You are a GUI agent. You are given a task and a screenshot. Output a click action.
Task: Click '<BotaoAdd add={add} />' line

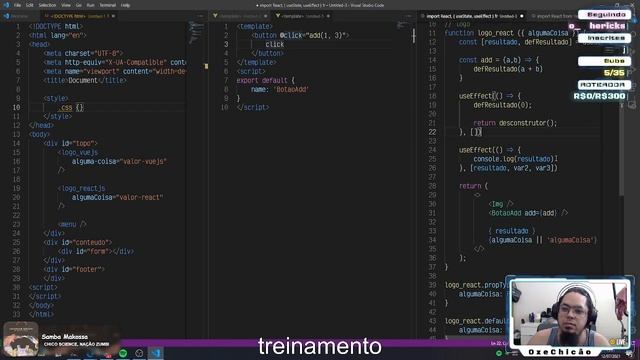pyautogui.click(x=528, y=213)
